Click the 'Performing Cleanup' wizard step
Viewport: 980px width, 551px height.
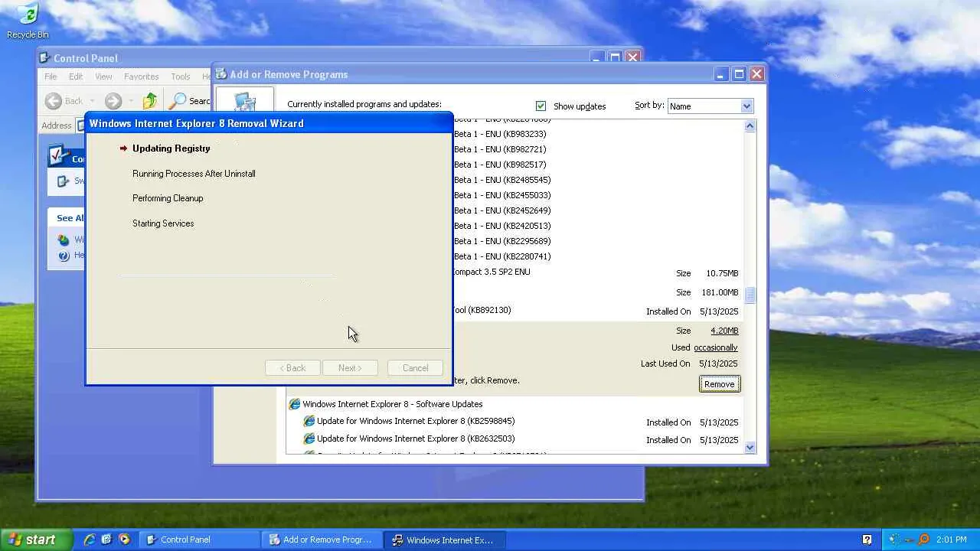pyautogui.click(x=168, y=198)
